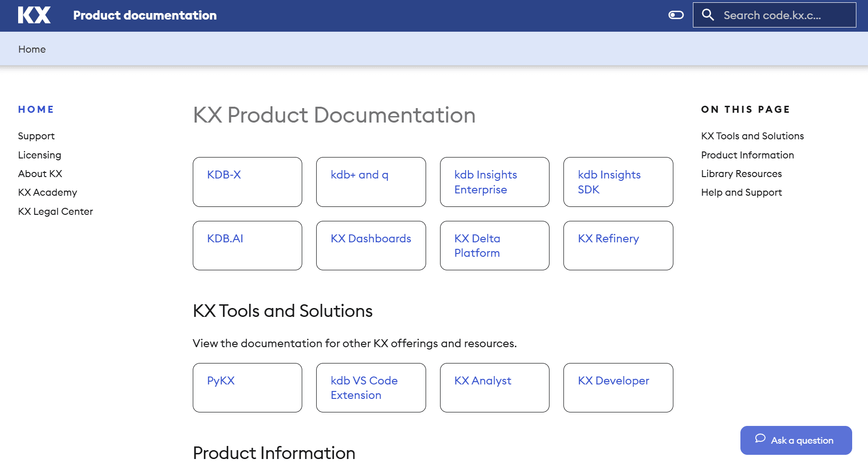Viewport: 868px width, 466px height.
Task: Open KX Legal Center link
Action: 55,212
